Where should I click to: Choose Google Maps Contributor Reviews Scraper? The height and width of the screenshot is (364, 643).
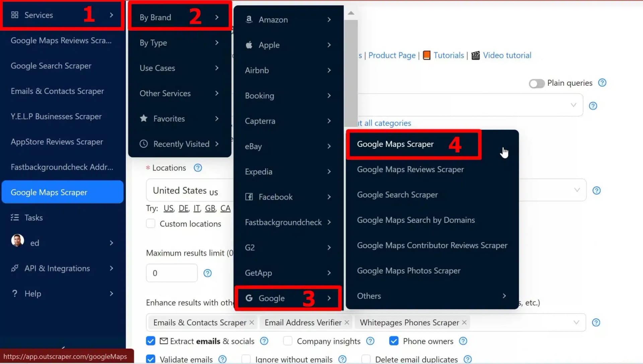432,245
